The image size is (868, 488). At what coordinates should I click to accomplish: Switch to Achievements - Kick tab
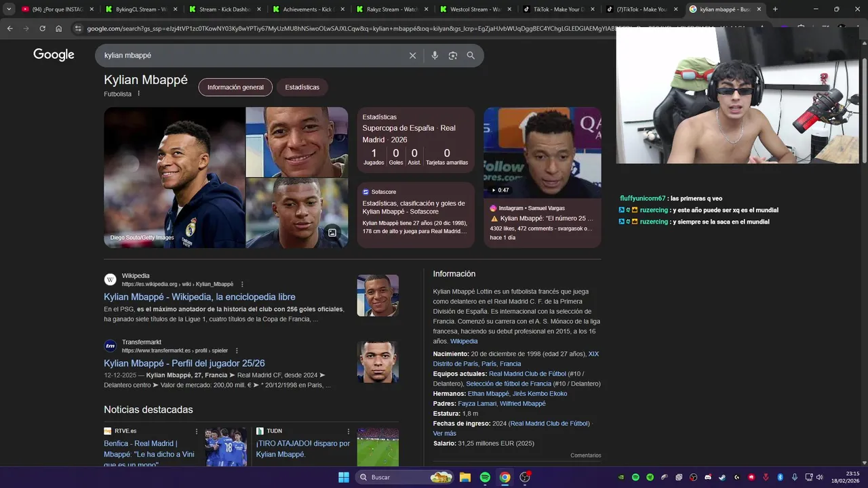(x=309, y=9)
